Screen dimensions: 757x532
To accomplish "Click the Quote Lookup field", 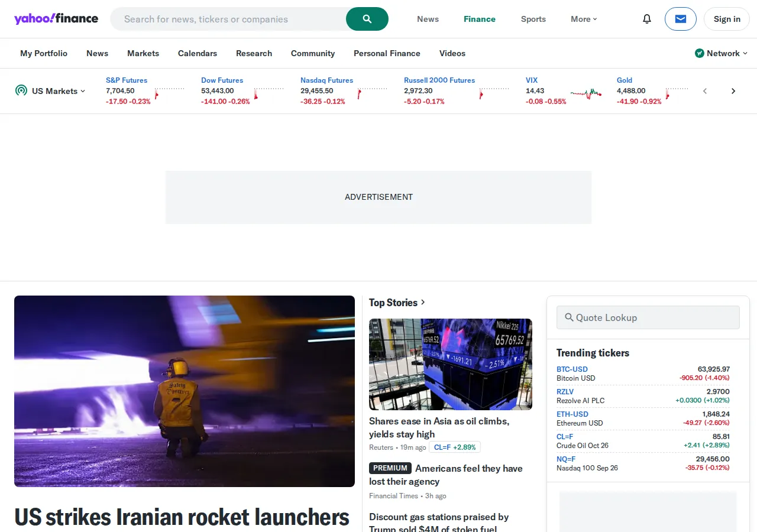I will click(x=648, y=317).
